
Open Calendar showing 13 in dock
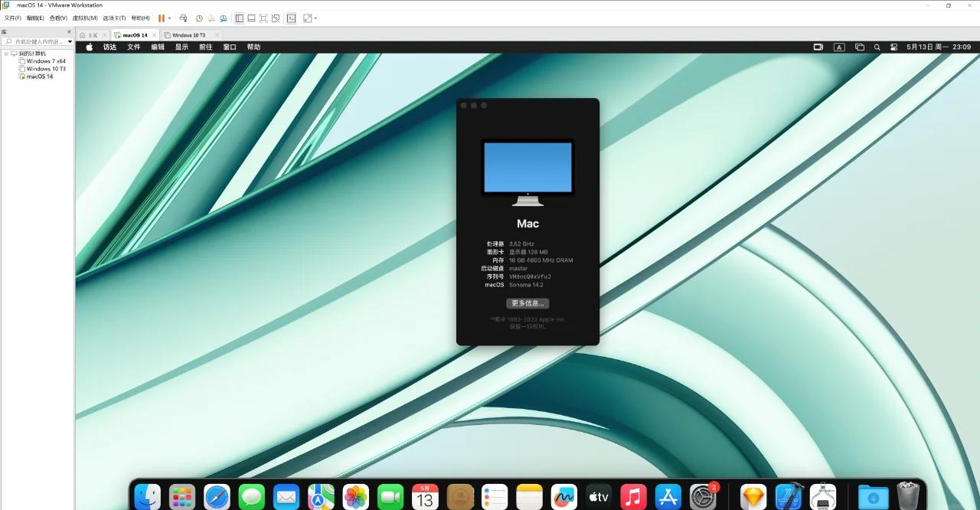point(425,497)
